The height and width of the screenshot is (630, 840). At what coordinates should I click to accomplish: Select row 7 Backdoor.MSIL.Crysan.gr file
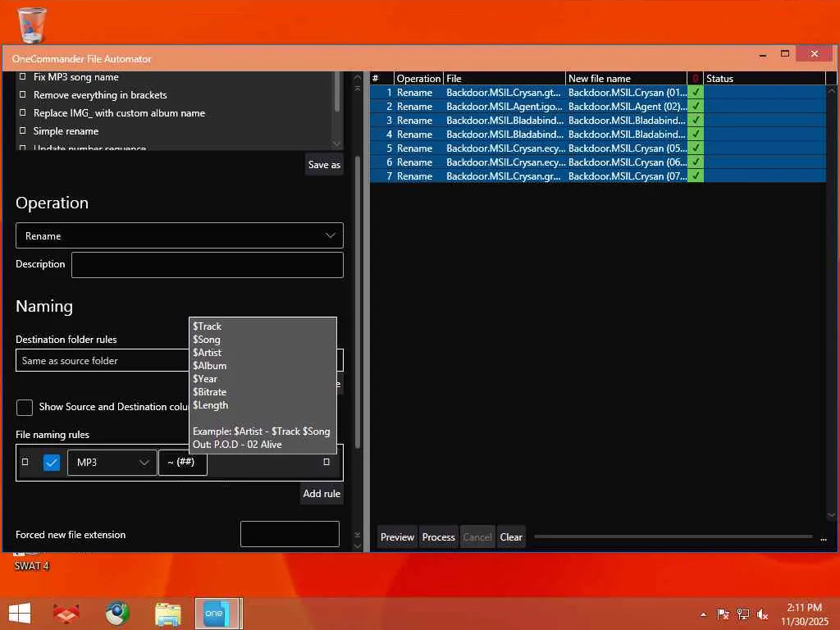(x=597, y=176)
